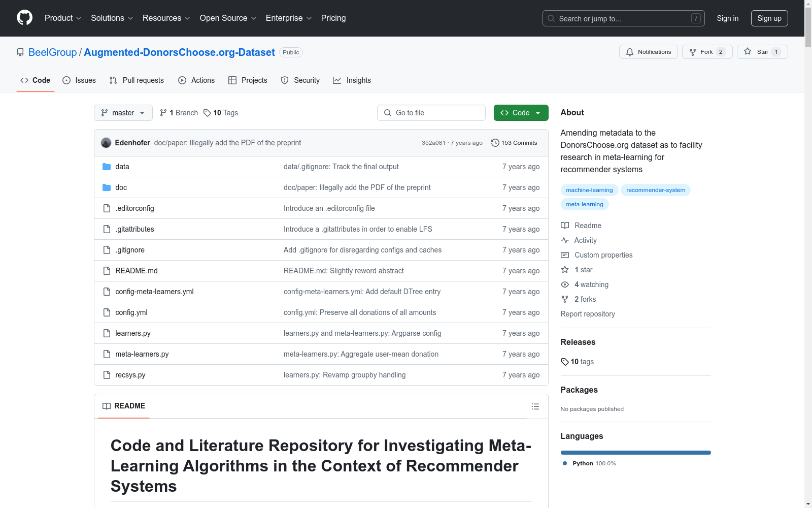
Task: Click the meta-learners.py file icon
Action: coord(107,354)
